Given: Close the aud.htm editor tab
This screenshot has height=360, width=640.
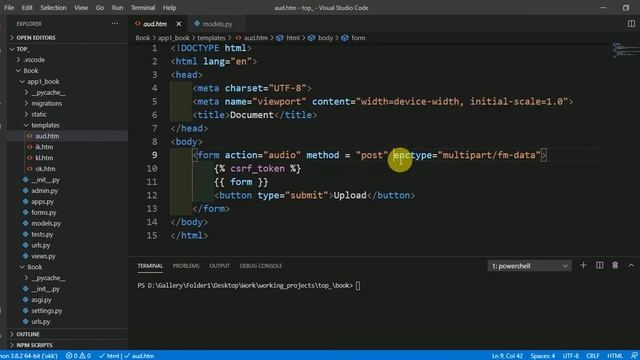Looking at the screenshot, I should tap(179, 24).
